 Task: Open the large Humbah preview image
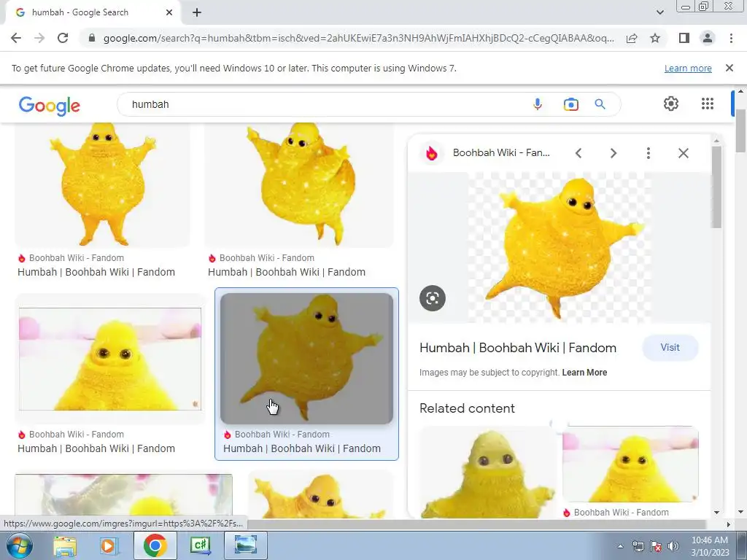coord(560,248)
